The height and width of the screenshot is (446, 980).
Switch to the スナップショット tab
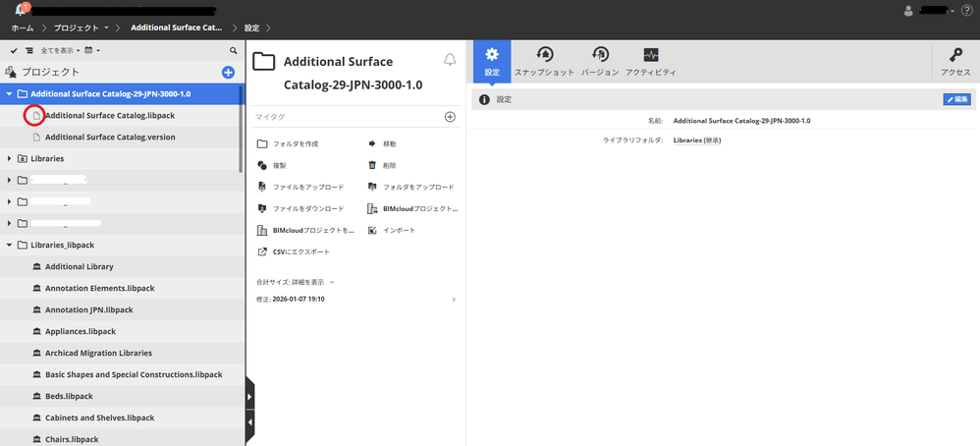point(544,61)
